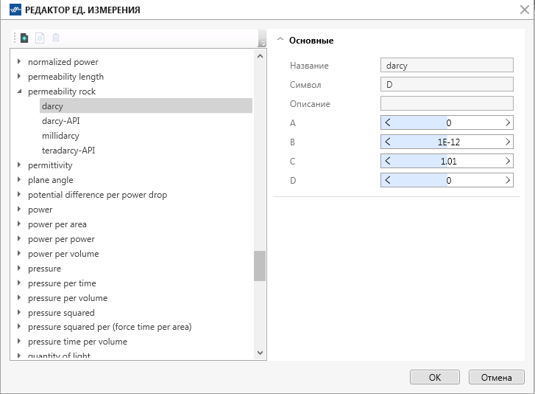The image size is (535, 394).
Task: Increase value A with right arrow
Action: point(507,122)
